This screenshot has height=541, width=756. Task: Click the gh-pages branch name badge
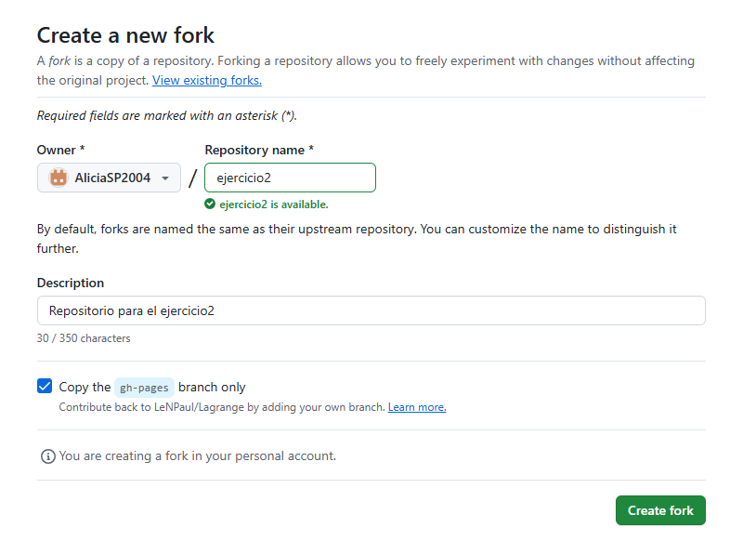[x=144, y=388]
